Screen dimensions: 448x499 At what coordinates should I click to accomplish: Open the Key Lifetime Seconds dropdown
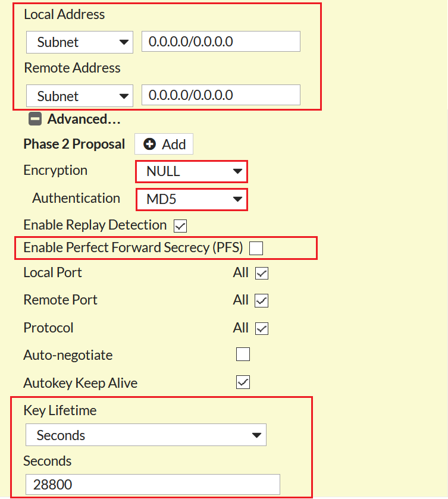146,435
